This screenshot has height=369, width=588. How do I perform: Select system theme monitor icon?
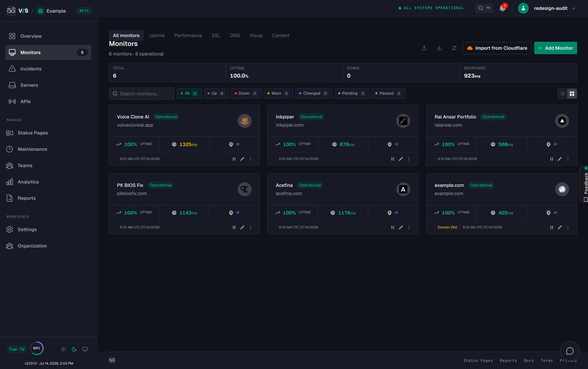pyautogui.click(x=85, y=349)
